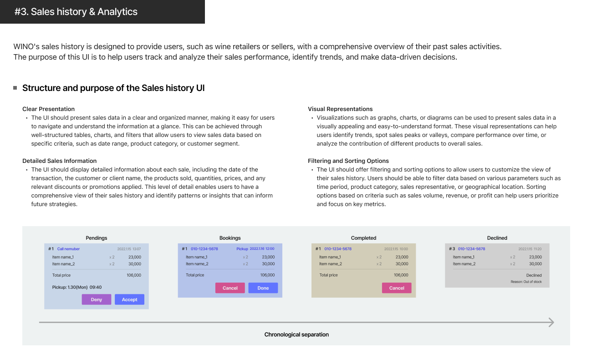Click the '#3. Sales history & Analytics' header

76,12
